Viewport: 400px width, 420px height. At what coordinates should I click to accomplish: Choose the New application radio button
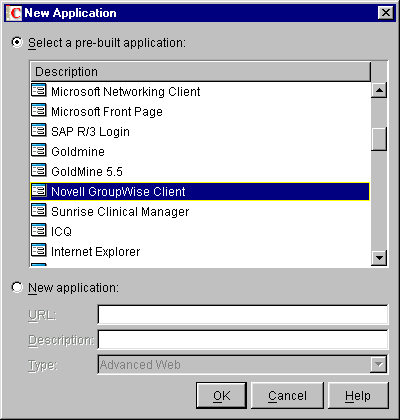(x=17, y=287)
